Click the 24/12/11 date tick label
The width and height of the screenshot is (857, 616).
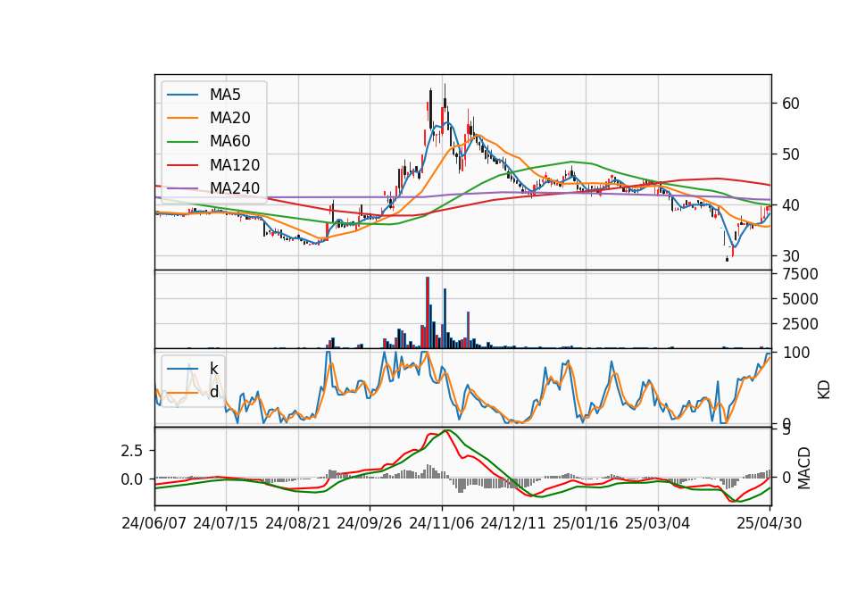(x=513, y=523)
